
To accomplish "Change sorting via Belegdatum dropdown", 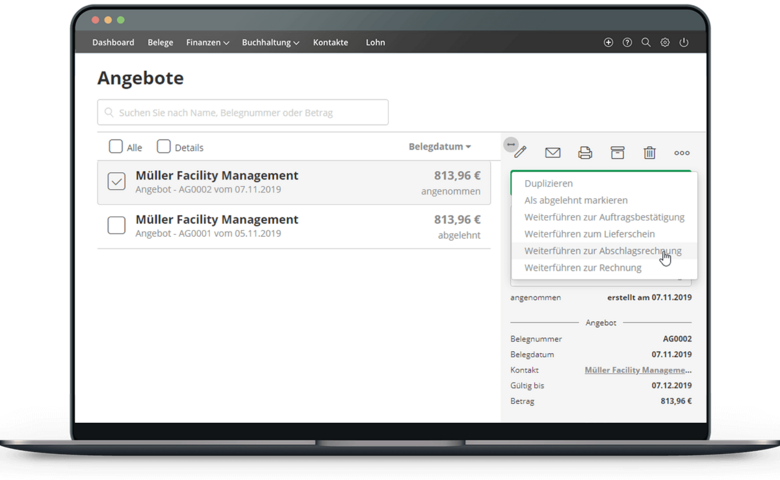I will [x=439, y=147].
